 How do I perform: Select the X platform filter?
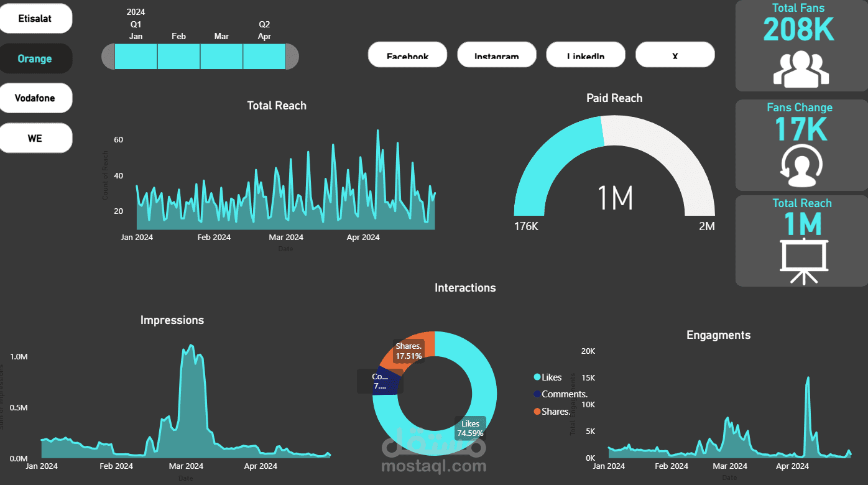(675, 55)
